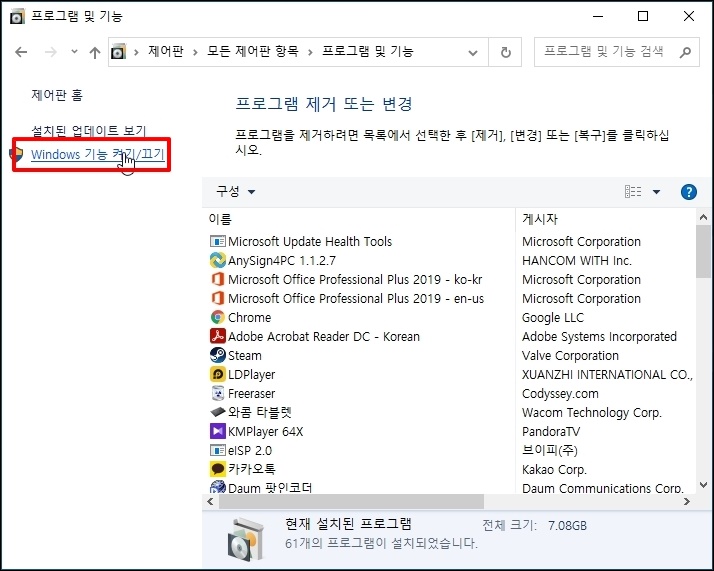Sort by the 이름 column header

(220, 219)
